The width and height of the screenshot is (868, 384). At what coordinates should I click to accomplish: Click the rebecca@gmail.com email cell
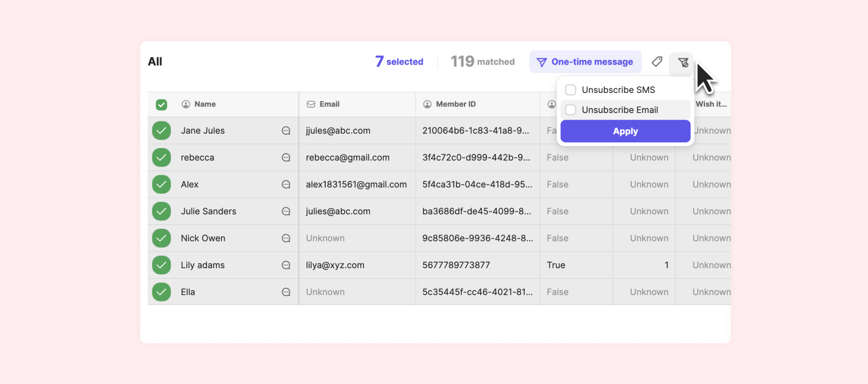pyautogui.click(x=348, y=157)
